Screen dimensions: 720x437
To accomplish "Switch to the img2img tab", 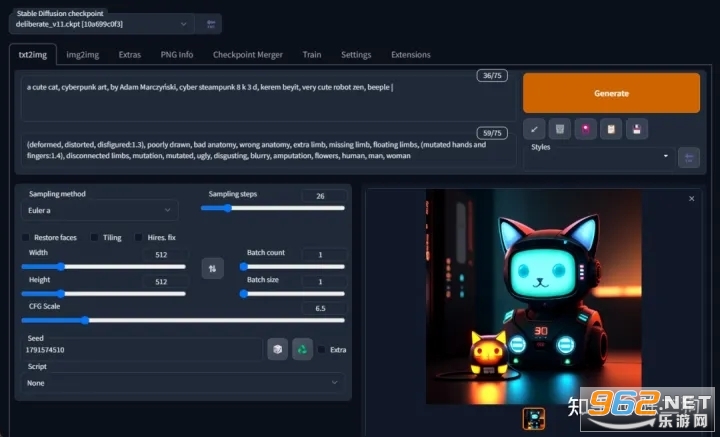I will [82, 55].
